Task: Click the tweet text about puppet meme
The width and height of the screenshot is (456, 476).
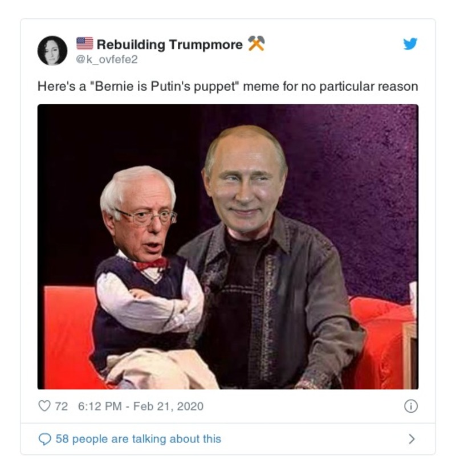Action: pyautogui.click(x=227, y=87)
